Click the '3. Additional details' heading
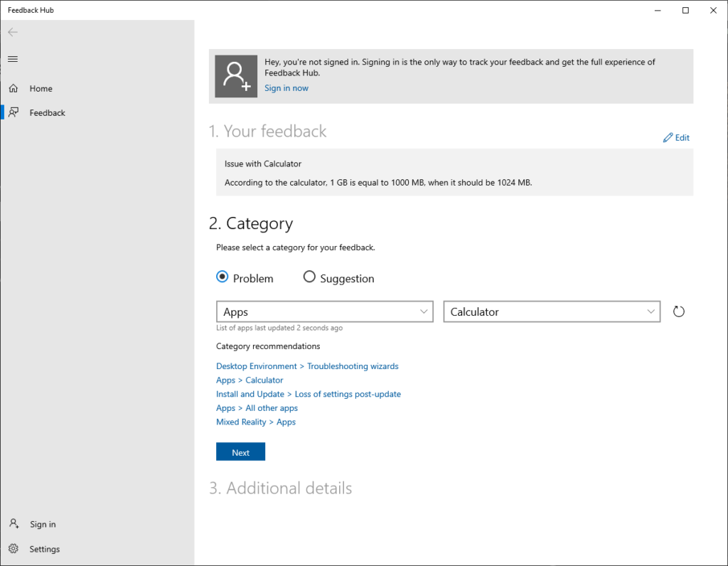This screenshot has width=728, height=566. [x=280, y=488]
